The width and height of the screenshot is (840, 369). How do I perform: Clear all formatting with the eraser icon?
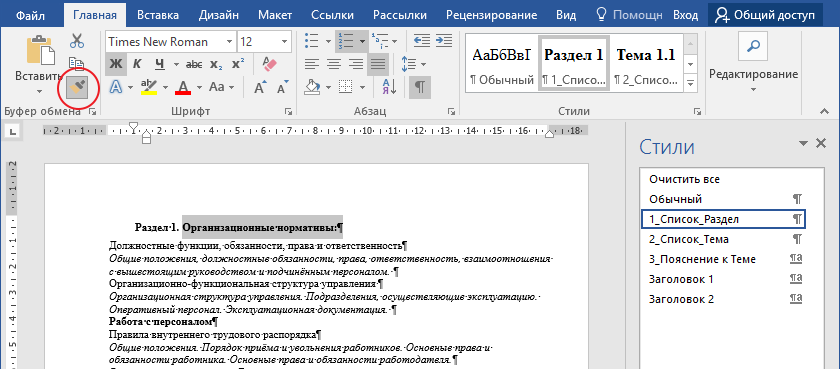270,64
